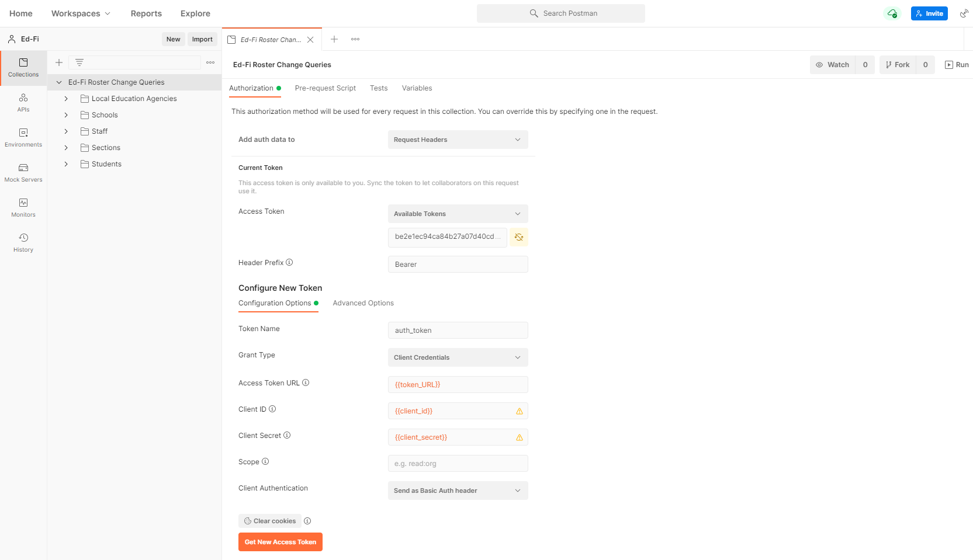Viewport: 973px width, 560px height.
Task: Open the Mock Servers sidebar panel
Action: (23, 172)
